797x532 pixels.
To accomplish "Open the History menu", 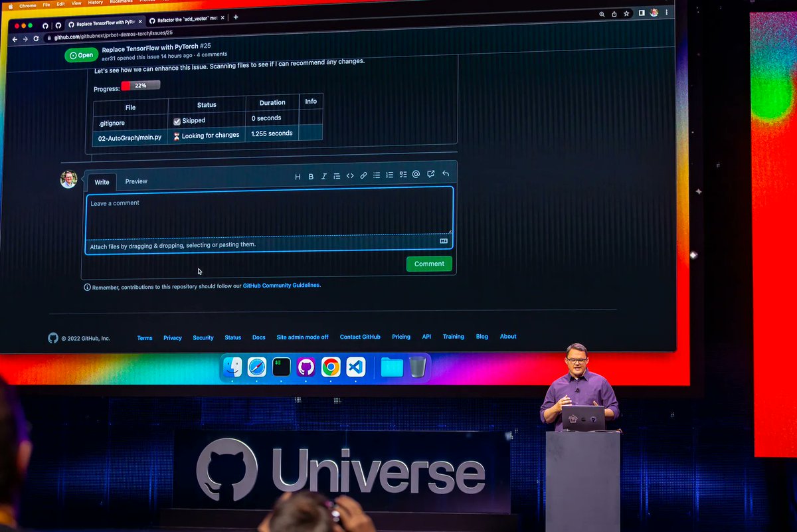I will [96, 2].
